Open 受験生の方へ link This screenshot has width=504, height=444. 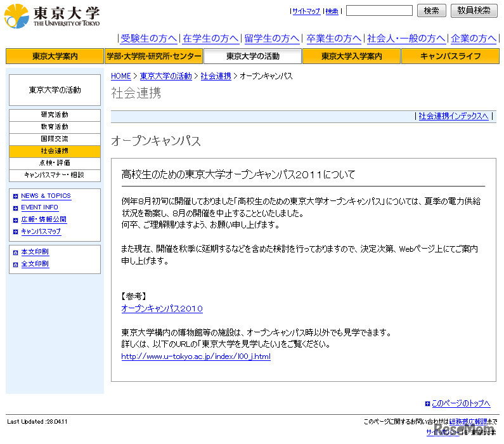pos(149,39)
